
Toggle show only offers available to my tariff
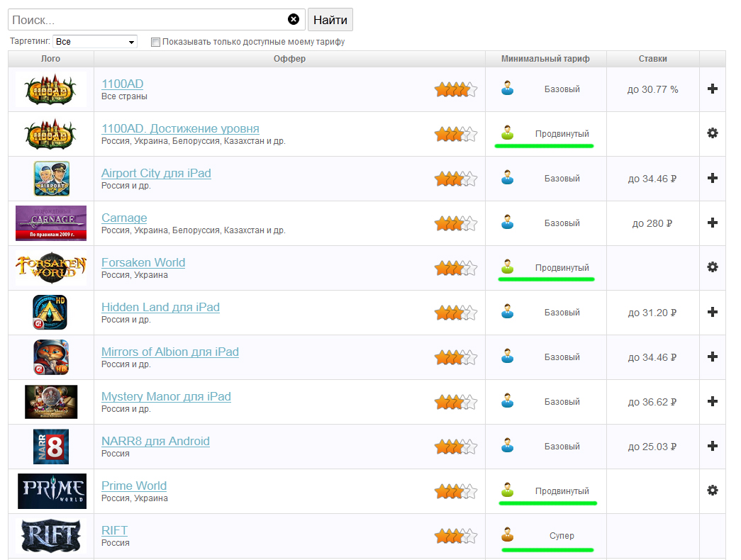pos(155,42)
